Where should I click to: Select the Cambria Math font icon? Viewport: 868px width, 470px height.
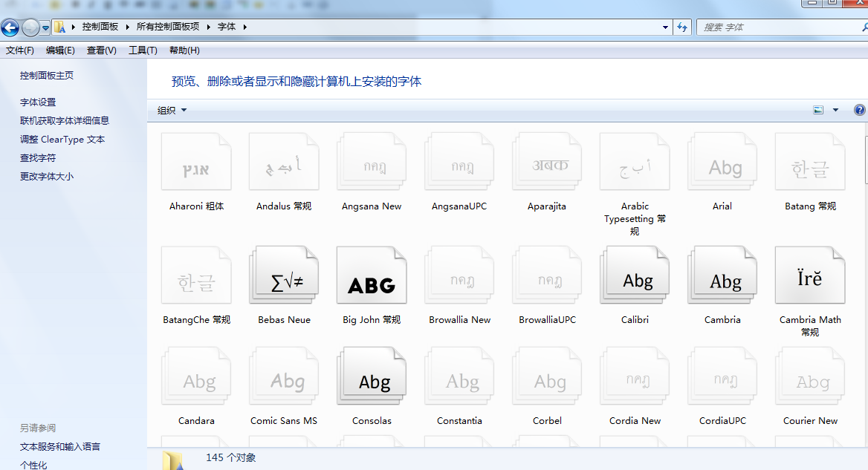(x=811, y=275)
